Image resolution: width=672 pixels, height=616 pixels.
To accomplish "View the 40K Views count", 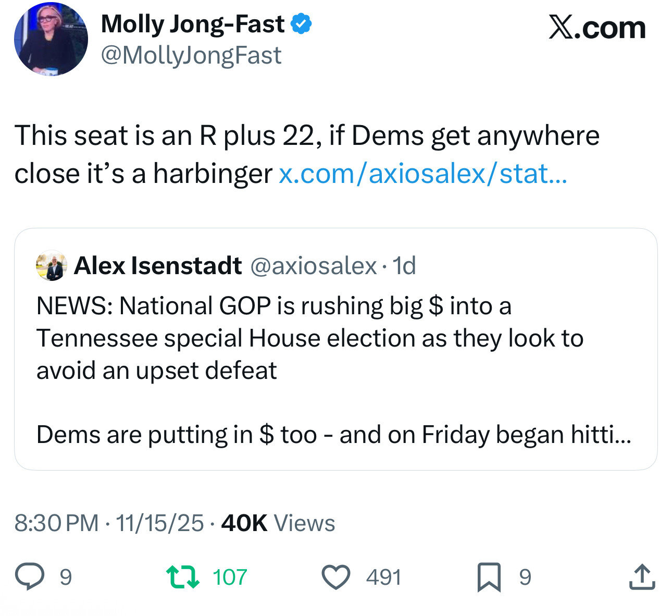I will click(278, 523).
